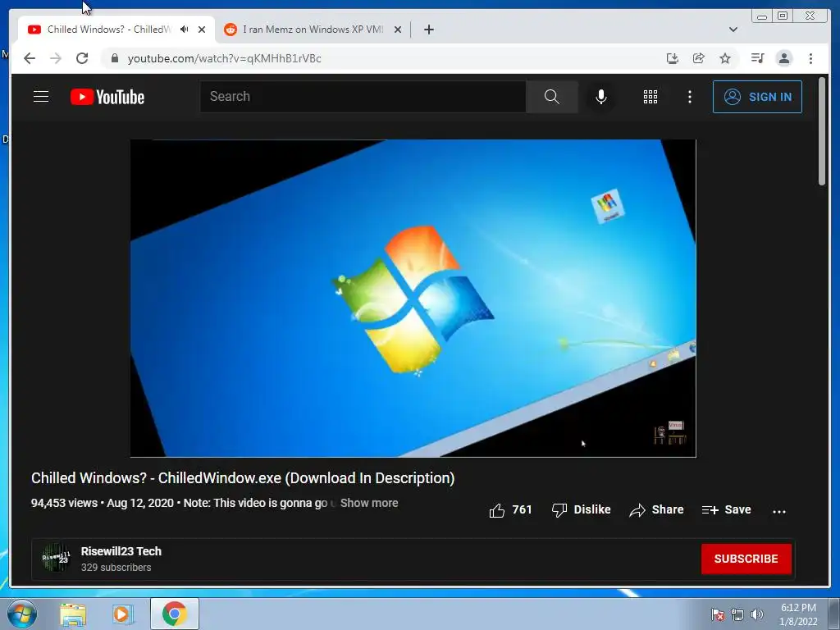Share this page icon in address bar

pyautogui.click(x=699, y=58)
